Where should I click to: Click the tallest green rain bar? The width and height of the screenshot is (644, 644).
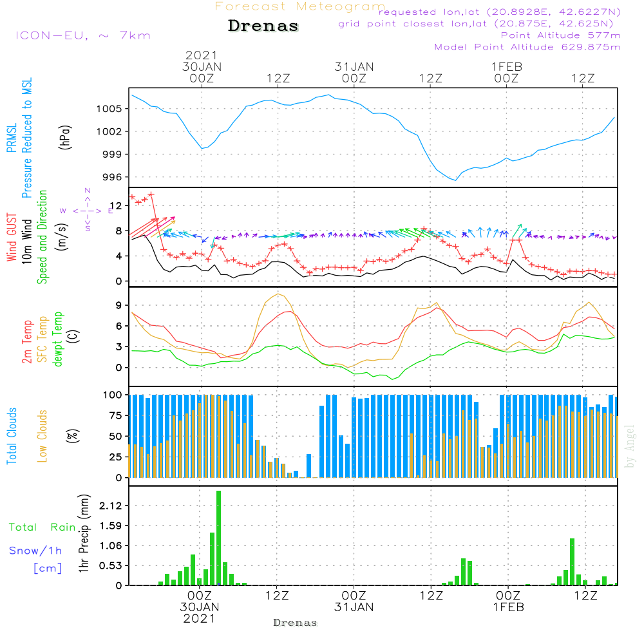pos(218,538)
